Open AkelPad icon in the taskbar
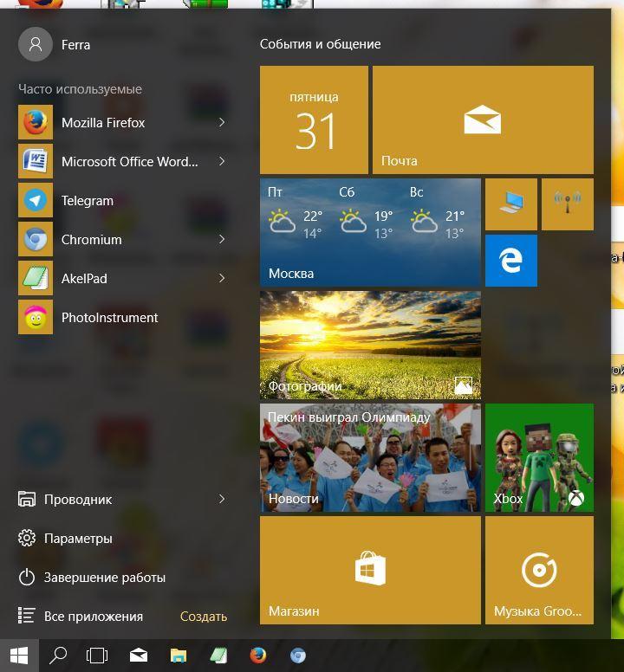 pyautogui.click(x=218, y=656)
